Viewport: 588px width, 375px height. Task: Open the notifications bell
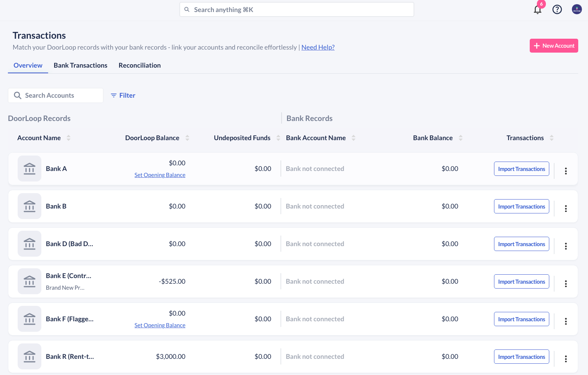coord(538,10)
